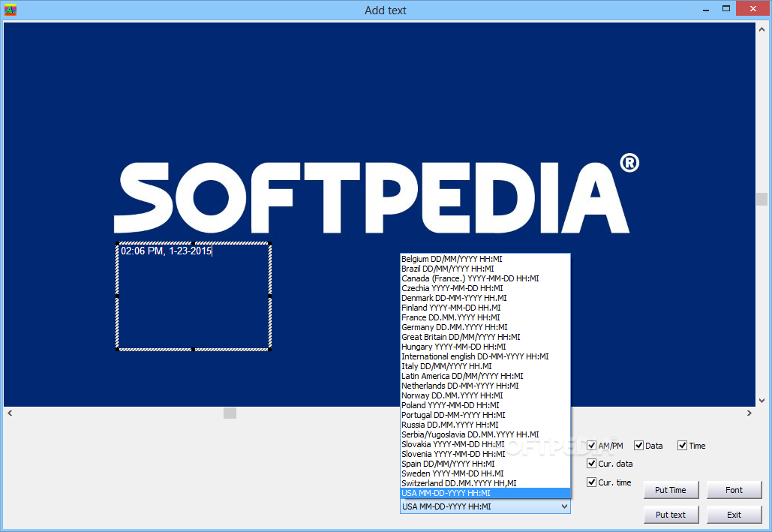
Task: Exit the Add text window
Action: pyautogui.click(x=734, y=515)
